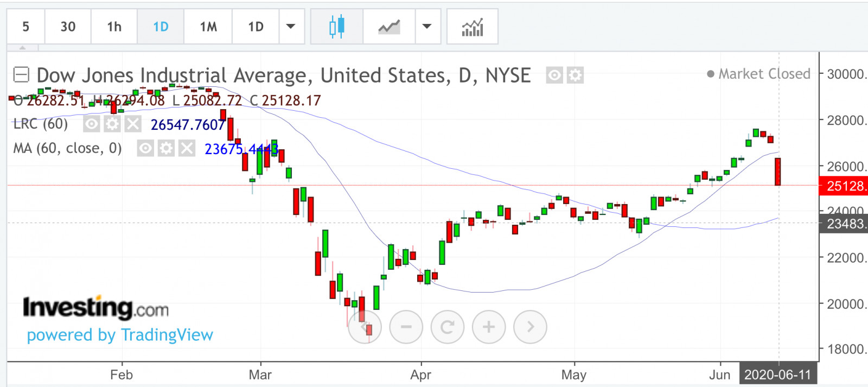Reset the chart view
868x387 pixels.
click(x=447, y=327)
